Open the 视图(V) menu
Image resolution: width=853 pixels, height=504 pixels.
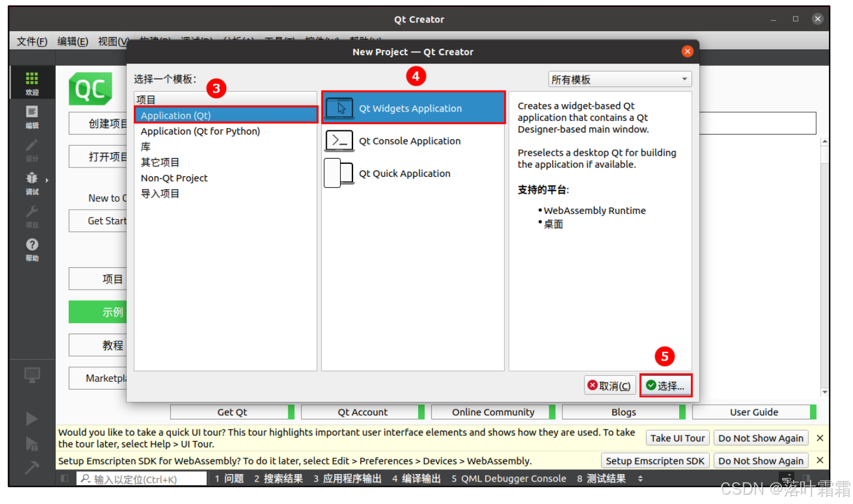(x=112, y=41)
